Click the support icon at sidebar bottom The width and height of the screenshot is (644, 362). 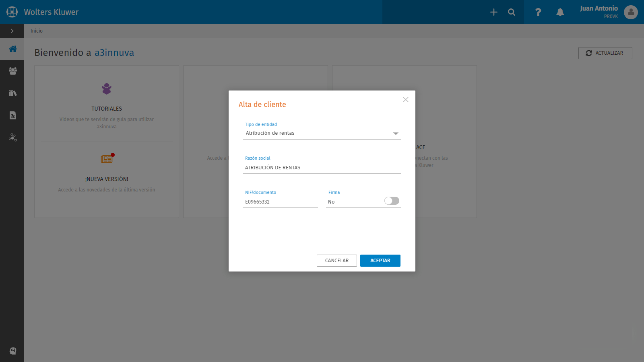click(x=12, y=351)
